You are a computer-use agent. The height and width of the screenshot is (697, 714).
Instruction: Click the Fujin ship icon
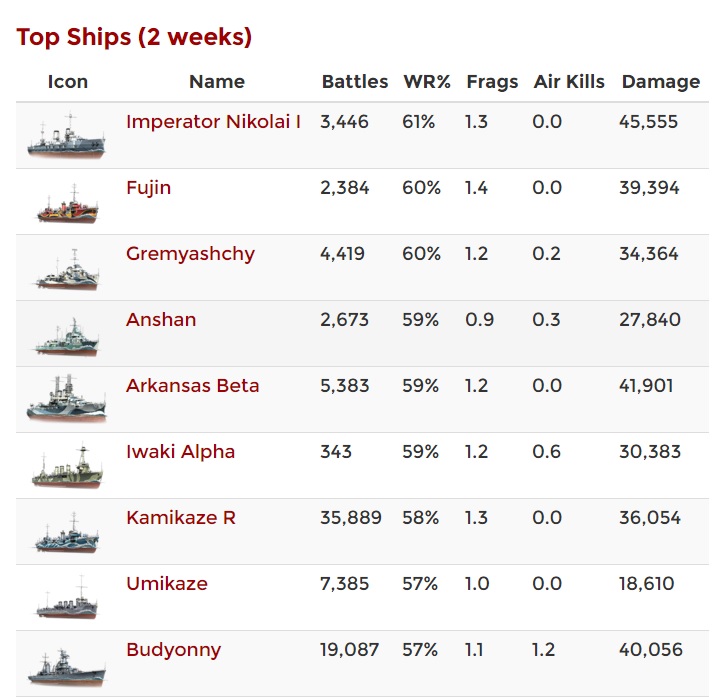coord(66,203)
